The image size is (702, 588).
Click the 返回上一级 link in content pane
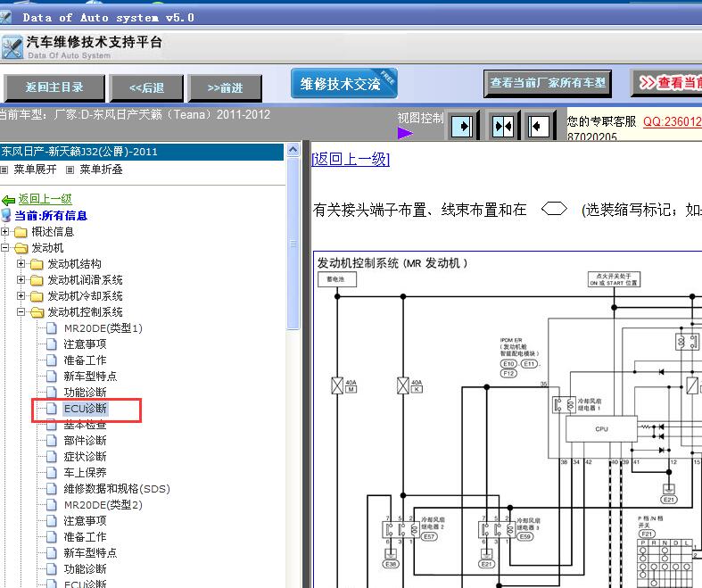click(351, 159)
